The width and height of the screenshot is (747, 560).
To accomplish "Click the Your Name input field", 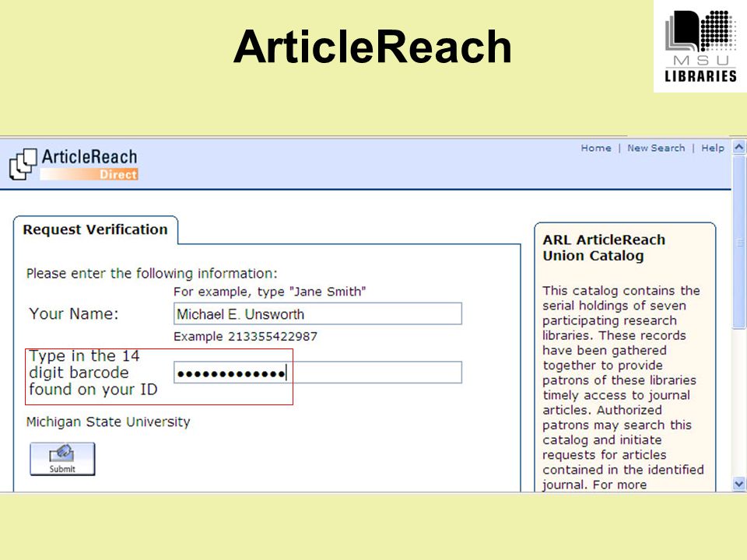I will pyautogui.click(x=317, y=313).
